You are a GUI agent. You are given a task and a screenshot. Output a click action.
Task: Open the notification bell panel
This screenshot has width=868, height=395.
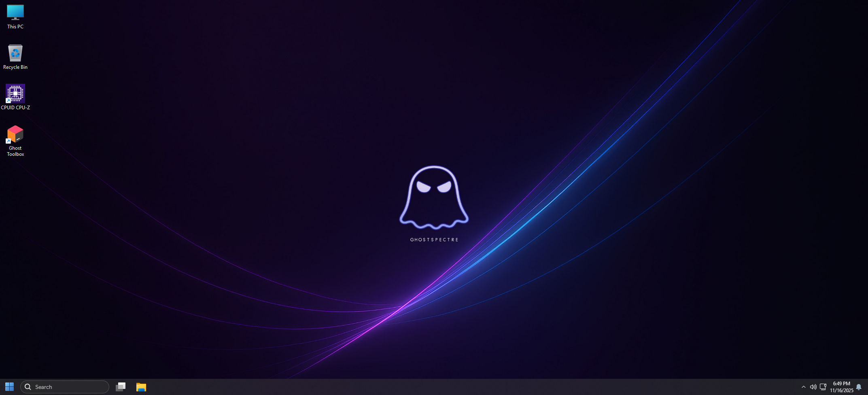coord(859,387)
